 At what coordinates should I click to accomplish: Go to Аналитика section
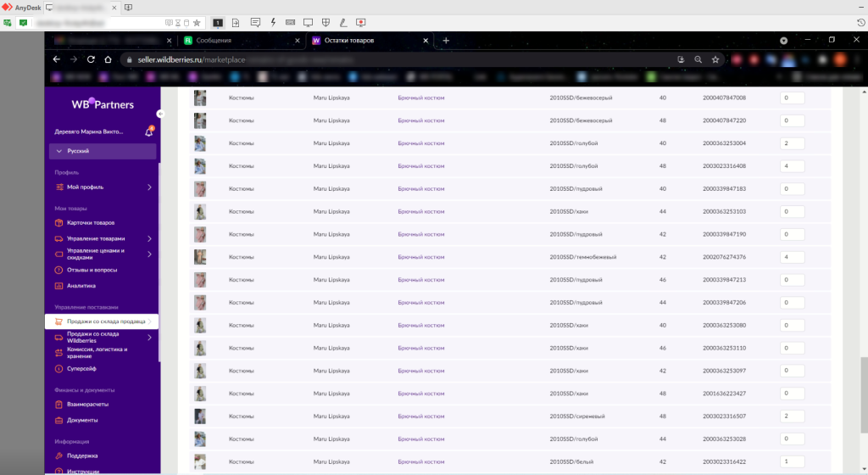[x=81, y=286]
